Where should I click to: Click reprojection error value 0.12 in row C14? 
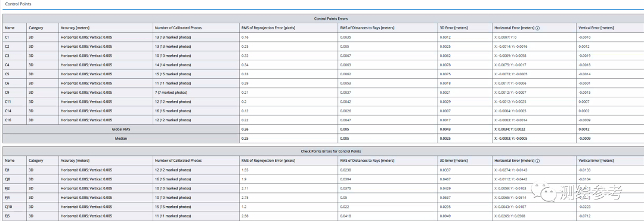tap(245, 110)
